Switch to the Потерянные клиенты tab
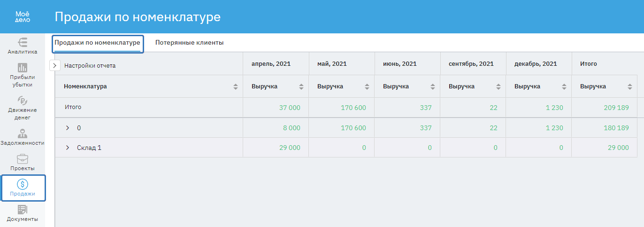 [189, 43]
